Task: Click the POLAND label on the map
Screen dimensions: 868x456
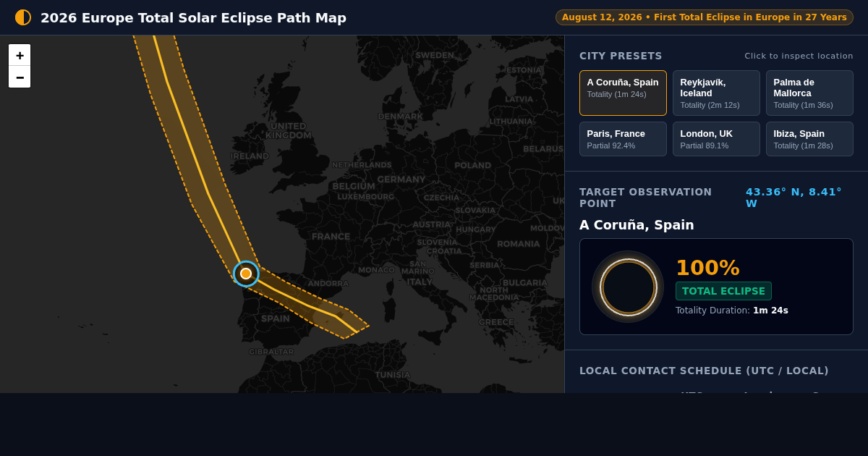Action: click(473, 166)
